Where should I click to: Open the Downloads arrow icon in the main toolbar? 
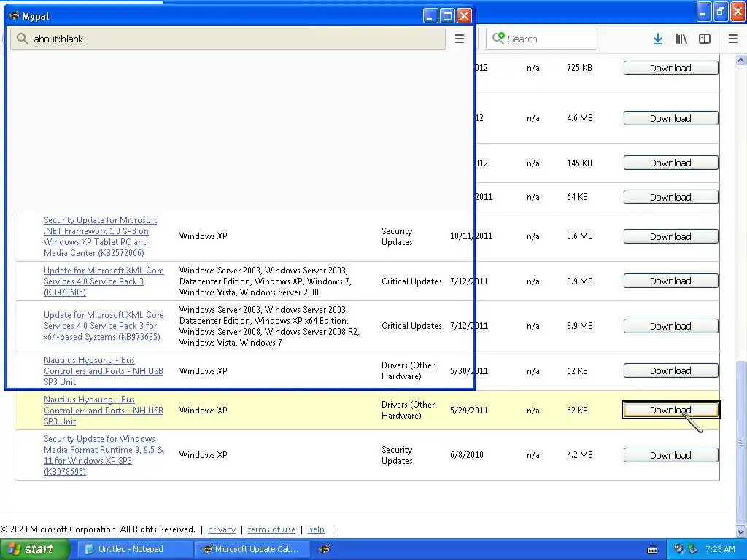(x=657, y=39)
